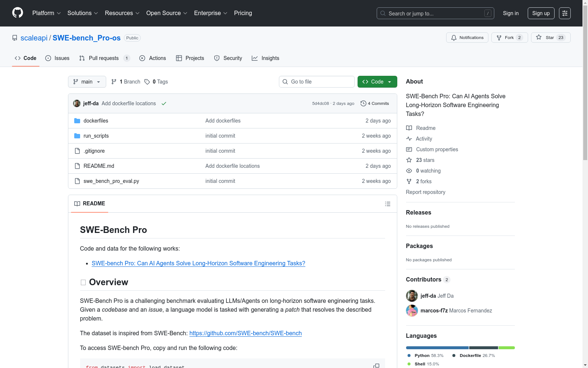Click jeff-da contributor avatar
This screenshot has width=588, height=368.
[x=412, y=296]
